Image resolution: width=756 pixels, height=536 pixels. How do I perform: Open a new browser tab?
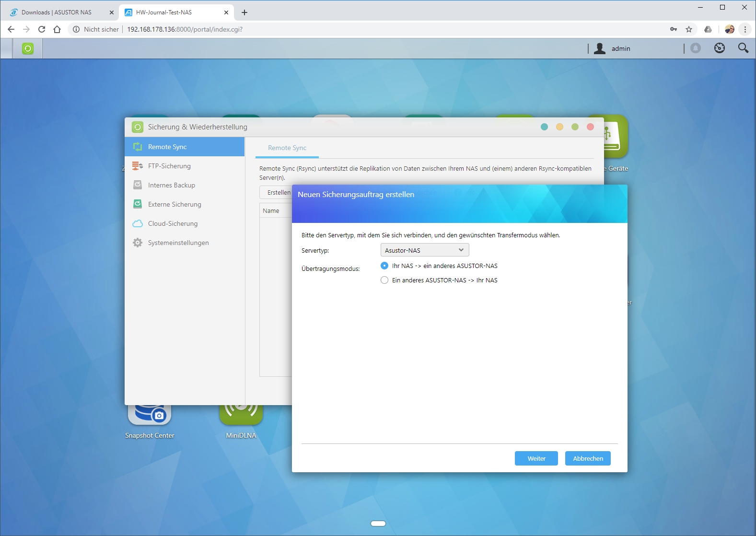(x=244, y=12)
